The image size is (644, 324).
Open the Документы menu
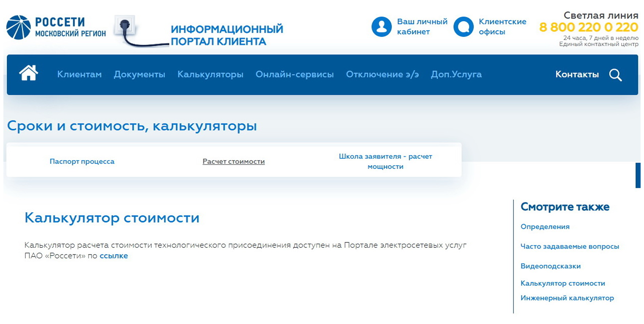[x=140, y=75]
